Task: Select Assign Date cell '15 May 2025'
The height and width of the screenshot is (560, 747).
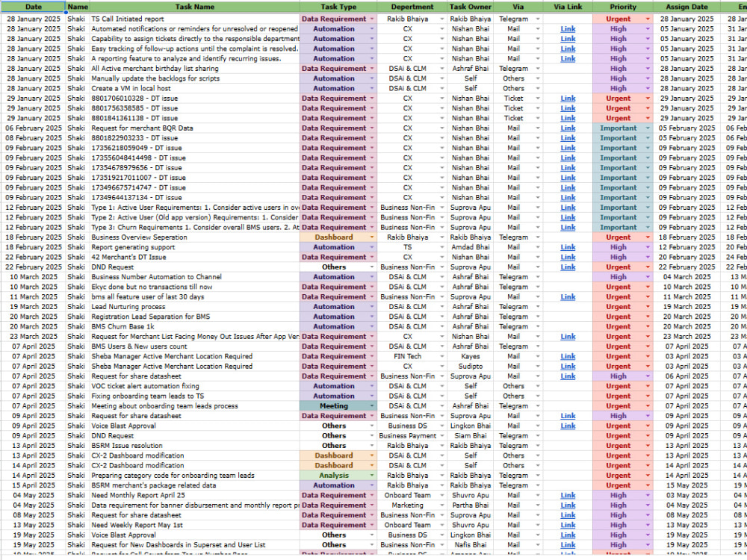Action: [x=686, y=485]
